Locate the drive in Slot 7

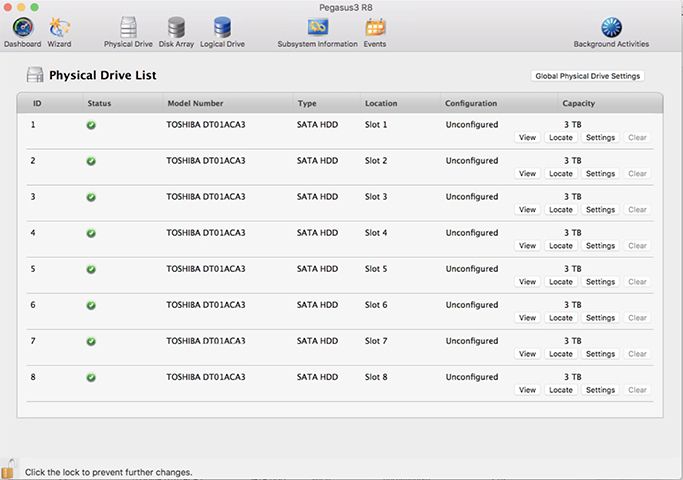pyautogui.click(x=561, y=354)
